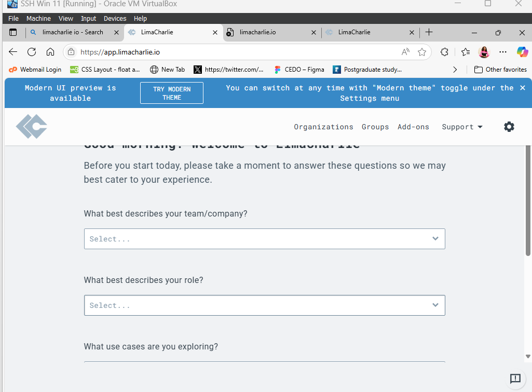Screen dimensions: 532x392
Task: Go to Add-ons page
Action: point(413,127)
